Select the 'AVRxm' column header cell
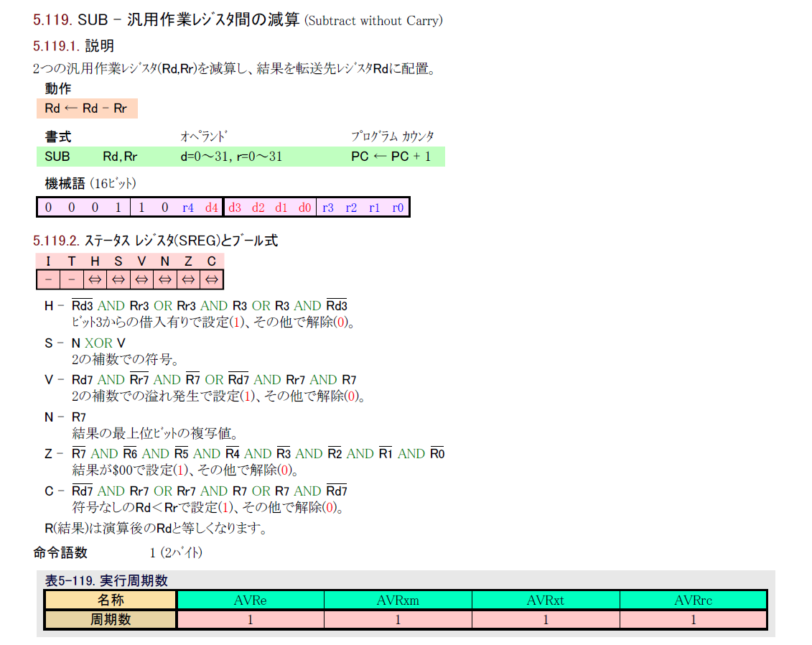Viewport: 812px width, 645px height. [398, 600]
